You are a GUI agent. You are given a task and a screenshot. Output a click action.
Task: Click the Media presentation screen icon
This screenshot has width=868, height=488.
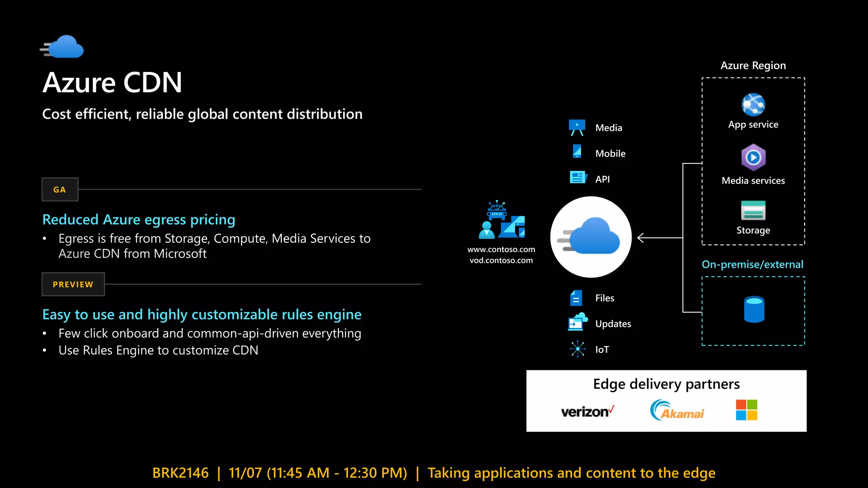point(577,128)
